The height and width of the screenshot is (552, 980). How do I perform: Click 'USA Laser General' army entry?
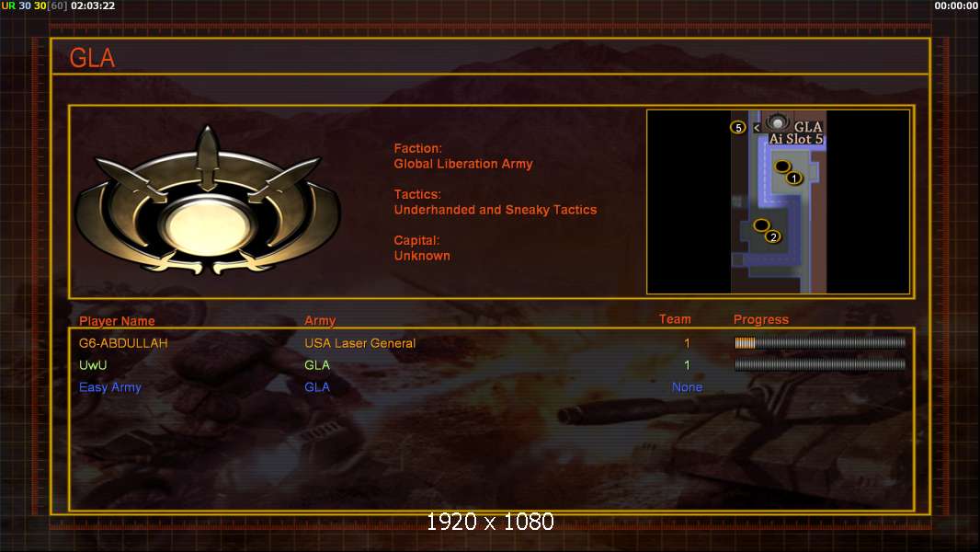360,343
